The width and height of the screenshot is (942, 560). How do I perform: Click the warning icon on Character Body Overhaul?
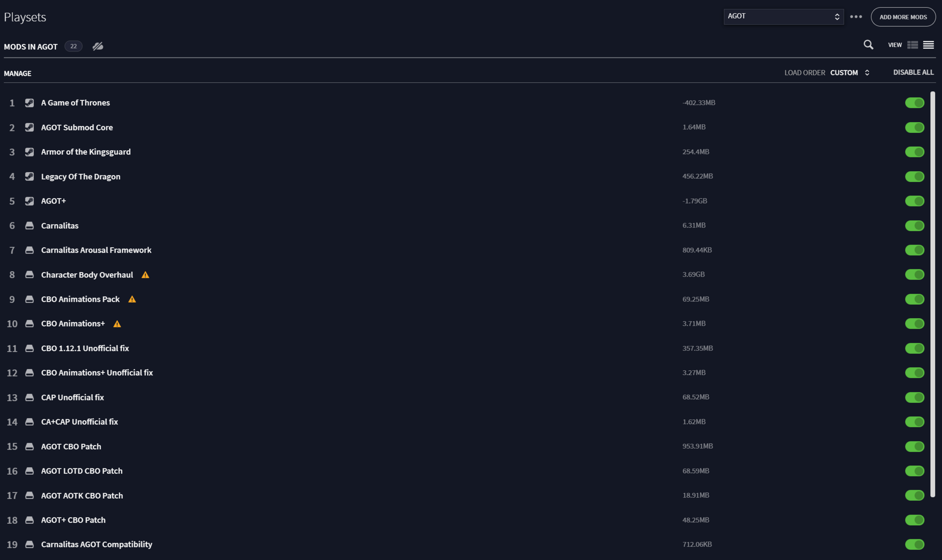[145, 275]
